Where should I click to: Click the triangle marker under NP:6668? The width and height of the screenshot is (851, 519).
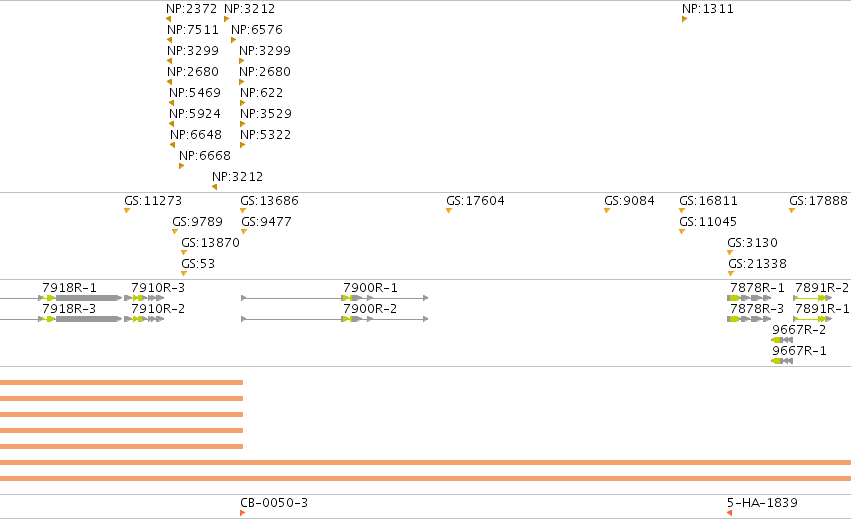pyautogui.click(x=181, y=166)
